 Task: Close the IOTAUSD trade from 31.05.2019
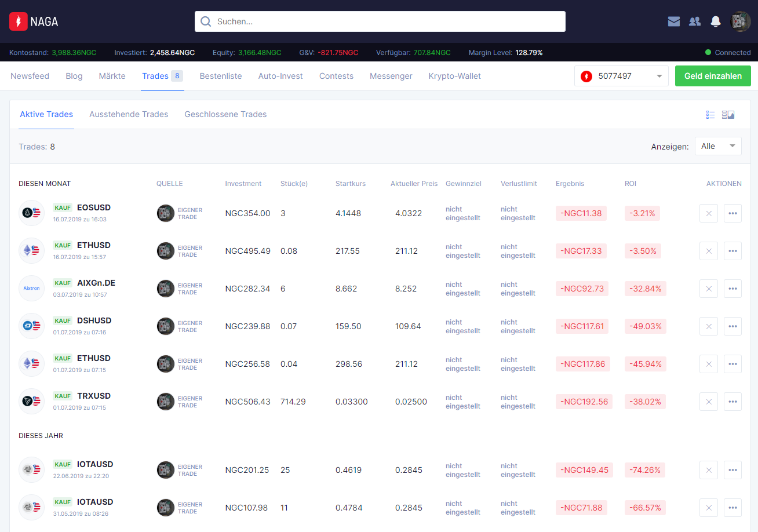[709, 508]
